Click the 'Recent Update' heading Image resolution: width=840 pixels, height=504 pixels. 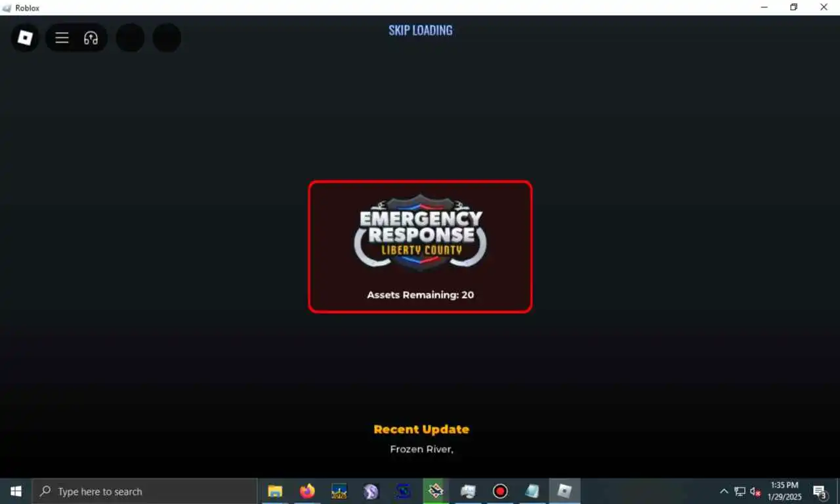421,429
